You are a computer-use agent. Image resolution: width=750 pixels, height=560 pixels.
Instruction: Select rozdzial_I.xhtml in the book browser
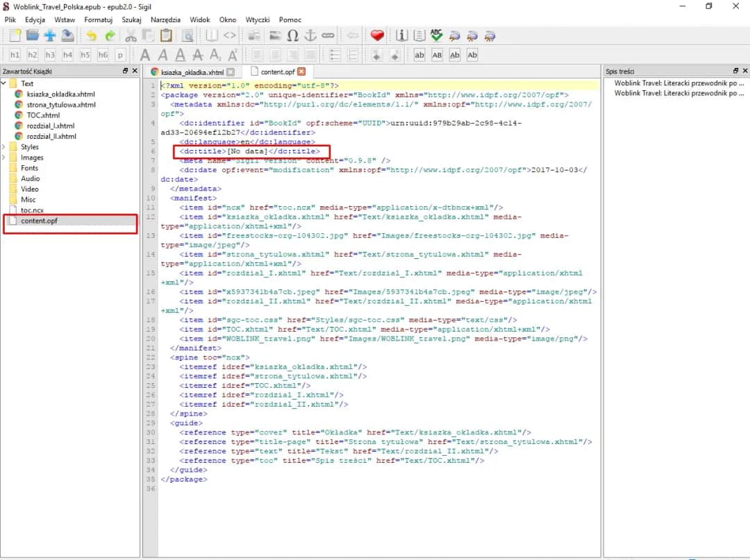tap(51, 126)
